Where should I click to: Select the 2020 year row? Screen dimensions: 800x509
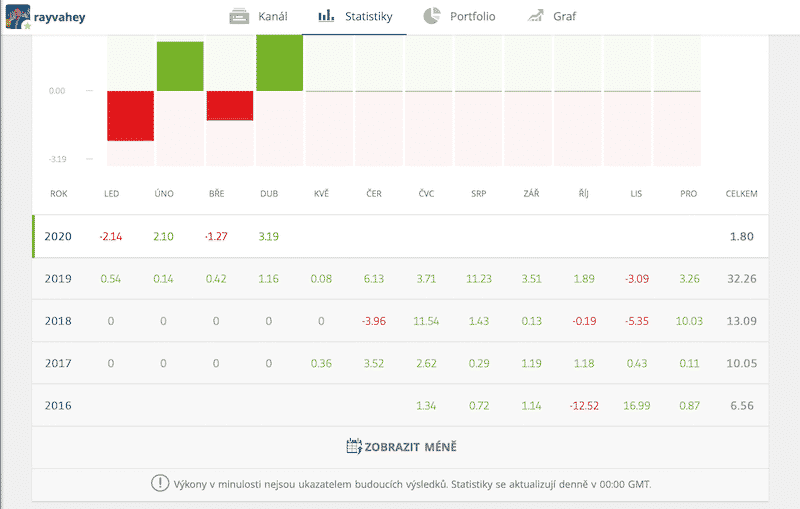click(x=58, y=236)
